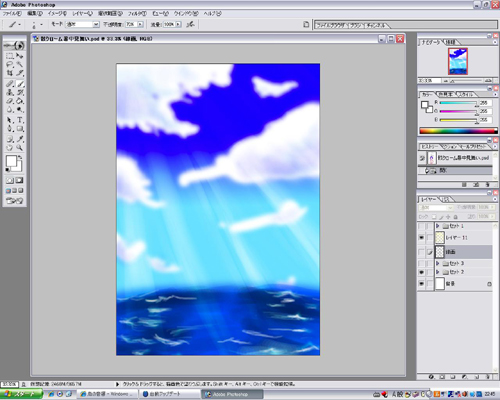
Task: Click the color spectrum ramp bar
Action: [458, 131]
